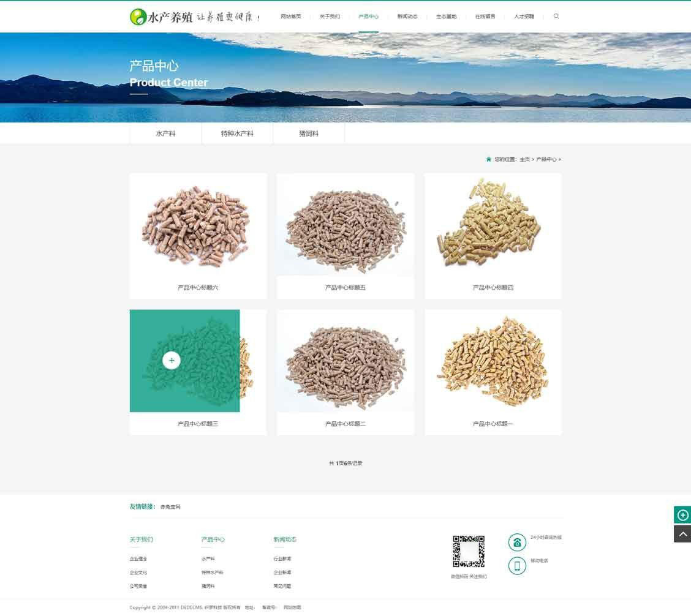The image size is (691, 616).
Task: Click the 主页 breadcrumb link
Action: click(x=524, y=159)
